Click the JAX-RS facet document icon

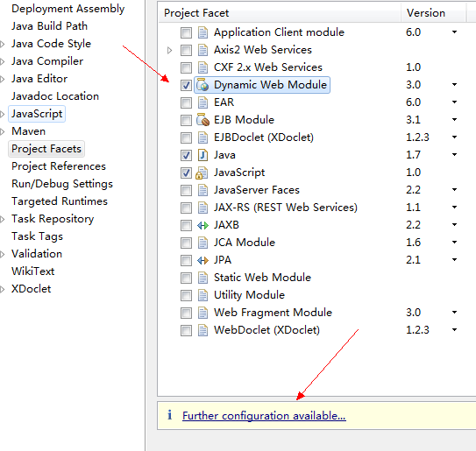[202, 208]
